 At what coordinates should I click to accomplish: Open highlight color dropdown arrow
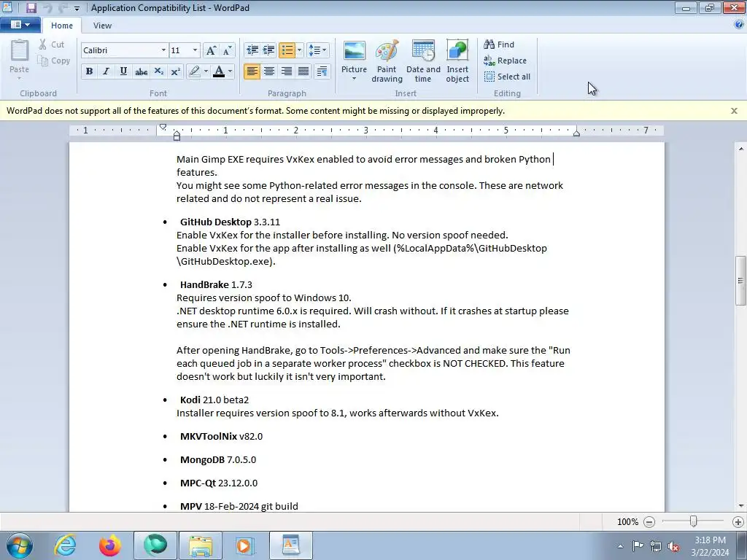pos(206,71)
